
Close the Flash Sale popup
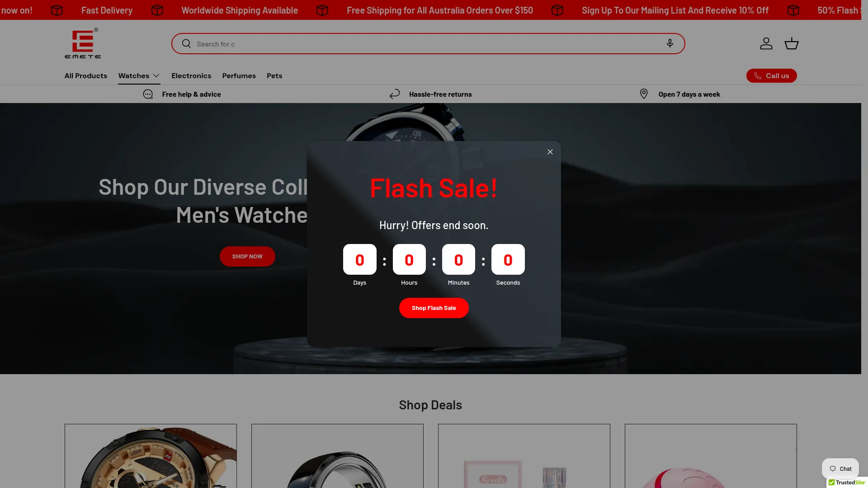[x=550, y=152]
